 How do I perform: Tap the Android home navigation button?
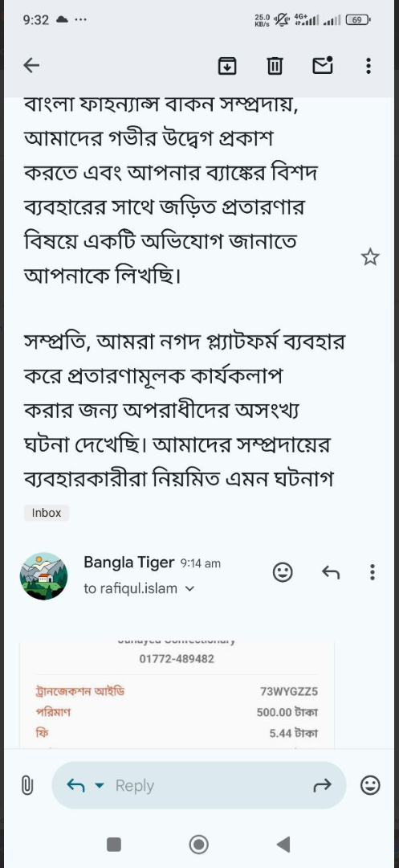pyautogui.click(x=199, y=844)
